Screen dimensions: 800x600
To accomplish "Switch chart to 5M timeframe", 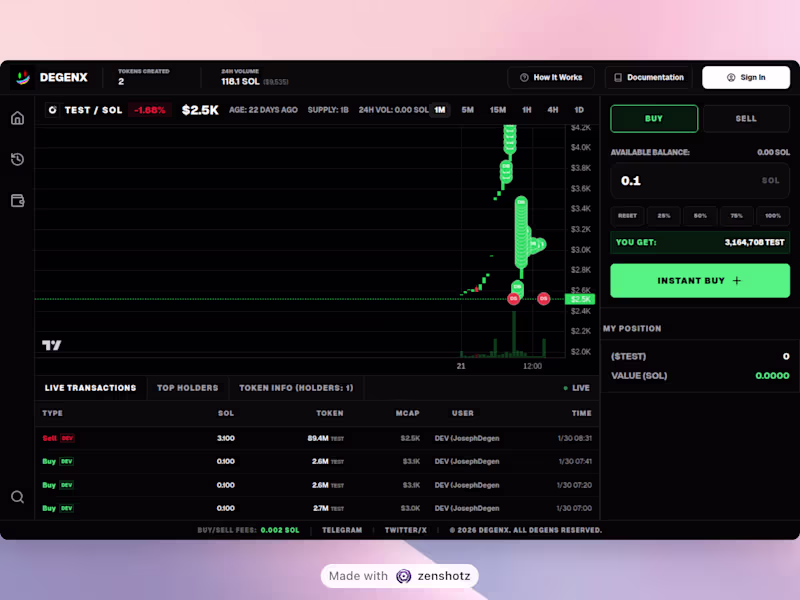I will (x=467, y=110).
